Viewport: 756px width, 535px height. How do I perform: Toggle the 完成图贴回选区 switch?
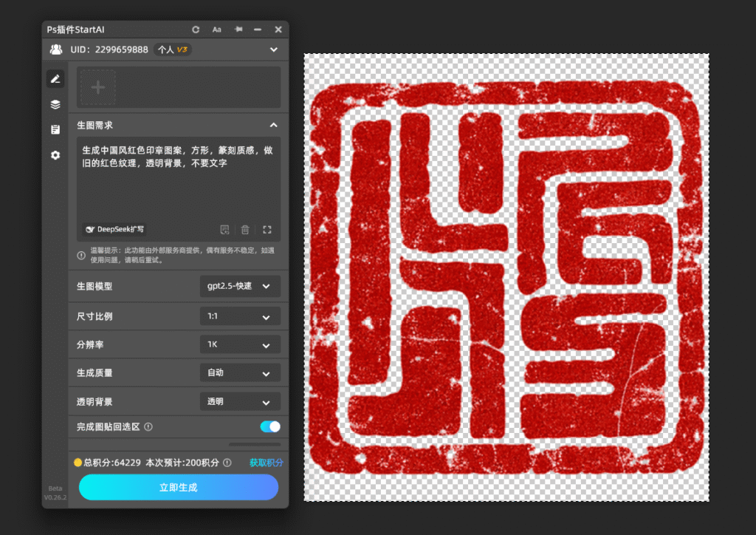(x=270, y=426)
